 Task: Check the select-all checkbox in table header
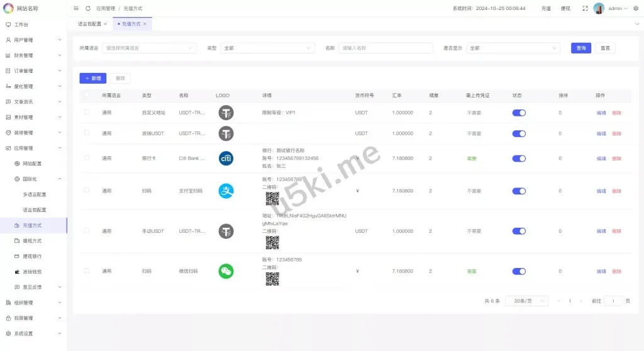87,96
